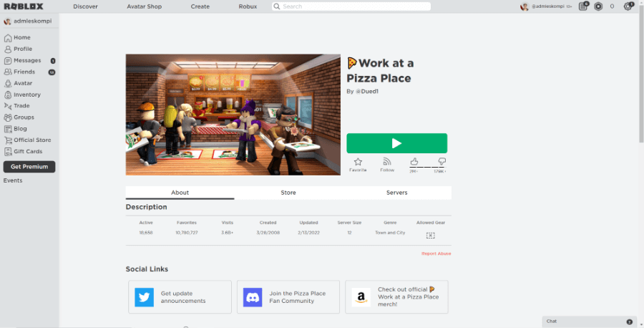Screen dimensions: 644x328
Task: Click the page vertical scrollbar
Action: pyautogui.click(x=640, y=78)
